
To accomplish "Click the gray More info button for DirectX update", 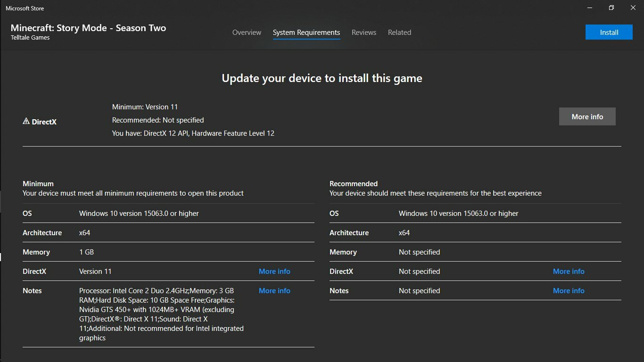I will [x=587, y=116].
